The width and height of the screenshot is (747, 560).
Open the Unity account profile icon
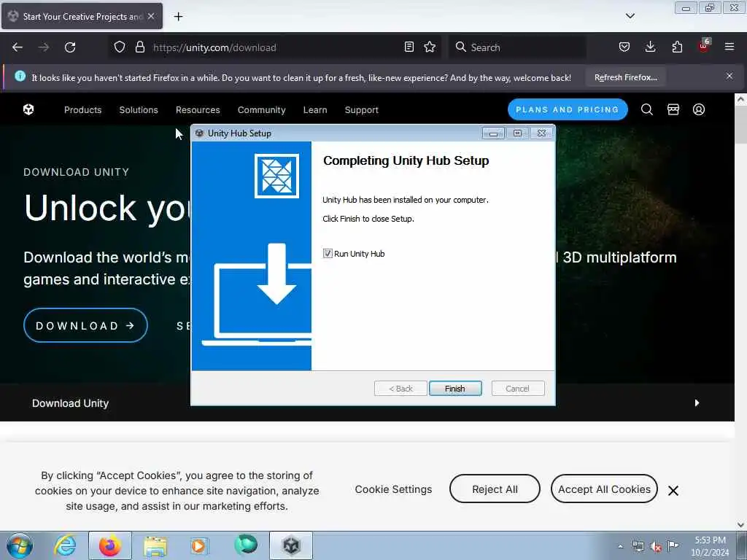(698, 109)
